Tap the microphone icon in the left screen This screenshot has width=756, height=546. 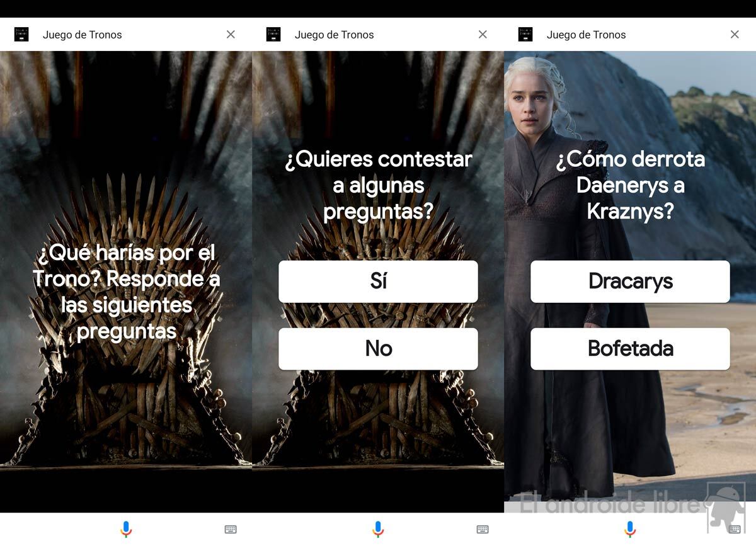126,529
